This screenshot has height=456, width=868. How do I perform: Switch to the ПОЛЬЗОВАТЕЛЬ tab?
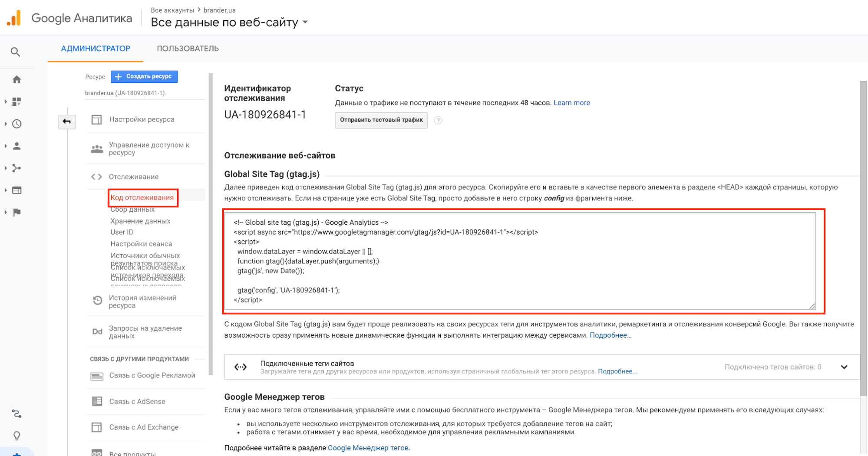[188, 49]
